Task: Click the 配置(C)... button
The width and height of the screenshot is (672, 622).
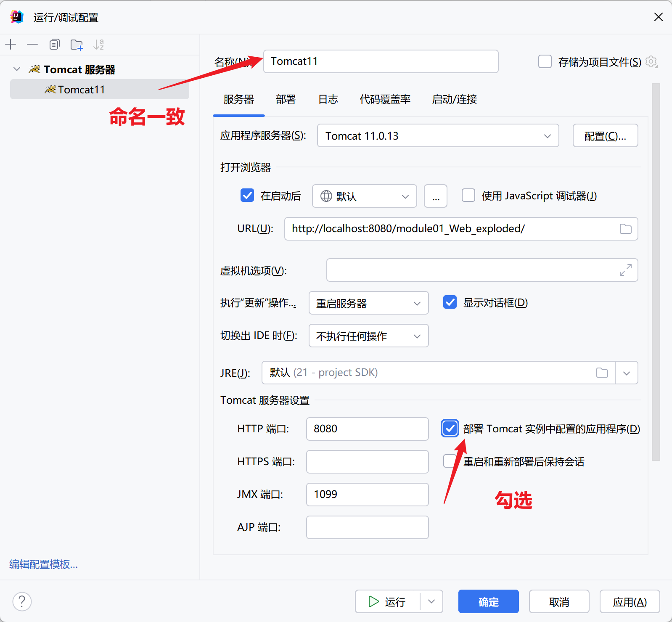Action: point(605,135)
